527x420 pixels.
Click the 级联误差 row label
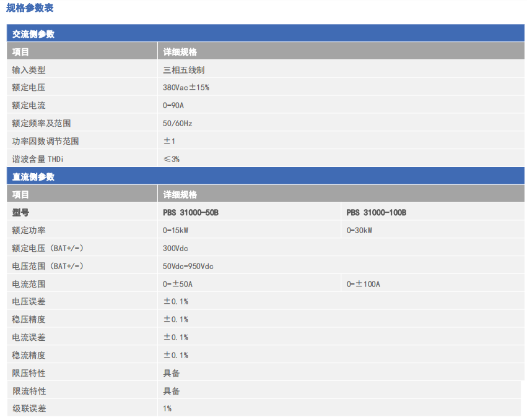29,409
